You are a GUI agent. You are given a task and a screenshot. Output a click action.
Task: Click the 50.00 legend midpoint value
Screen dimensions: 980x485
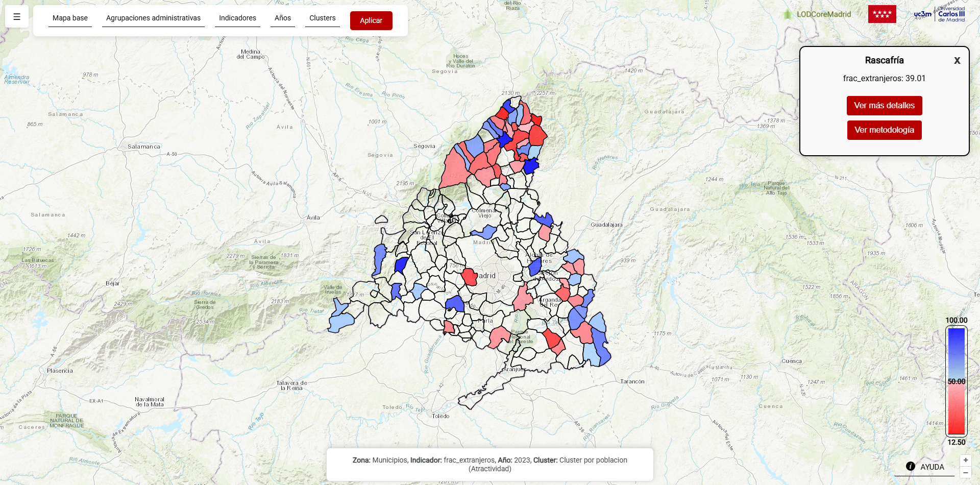click(957, 381)
